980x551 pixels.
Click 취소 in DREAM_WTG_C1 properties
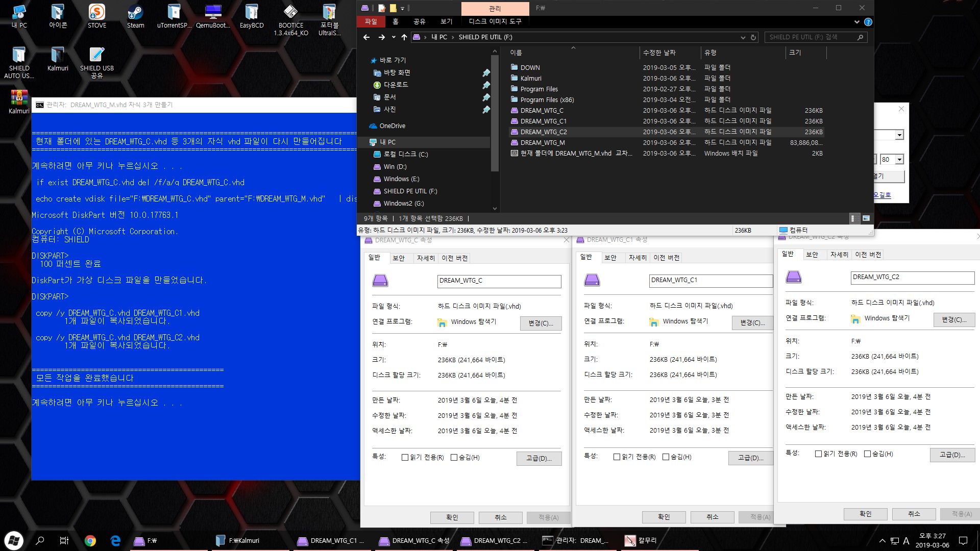tap(713, 517)
